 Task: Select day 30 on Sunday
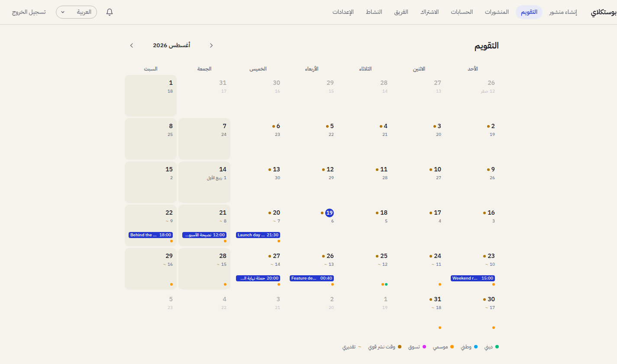pos(473,312)
